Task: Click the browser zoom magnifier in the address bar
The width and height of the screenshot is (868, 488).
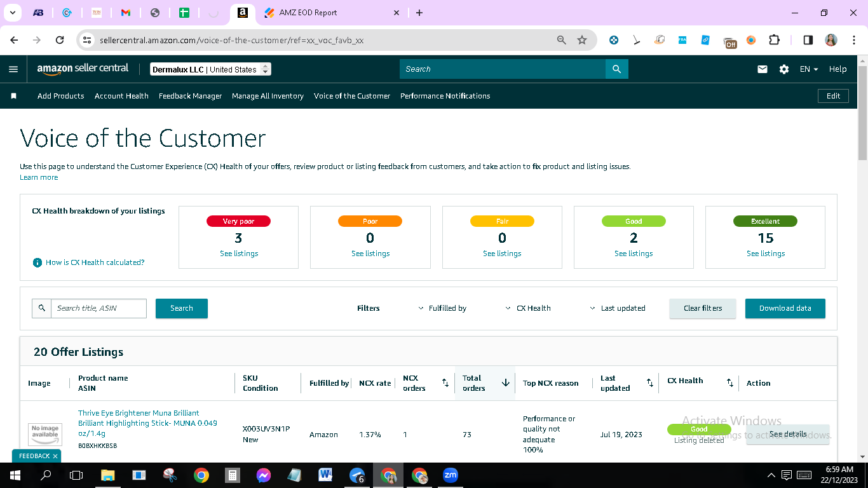Action: point(562,40)
